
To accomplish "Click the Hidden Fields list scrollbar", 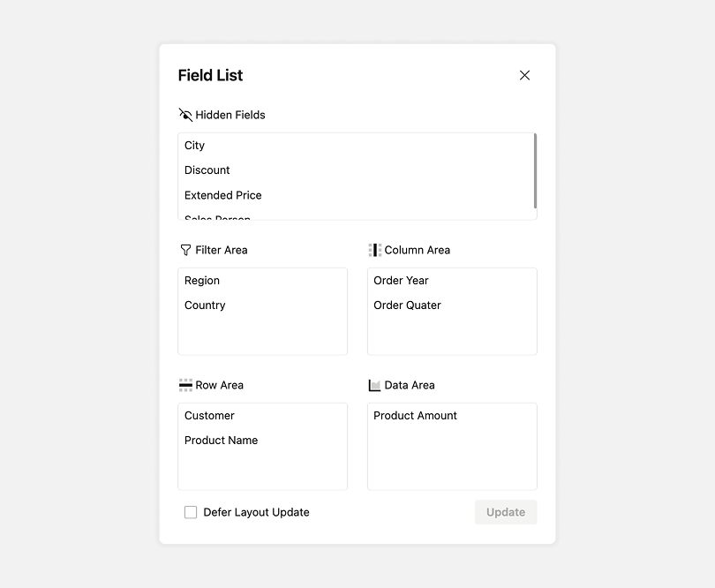I will (x=534, y=172).
